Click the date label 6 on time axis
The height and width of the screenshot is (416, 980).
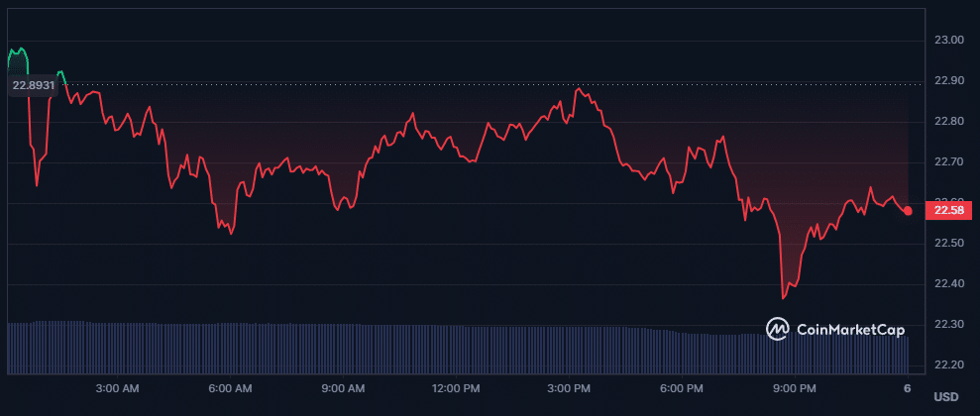907,388
